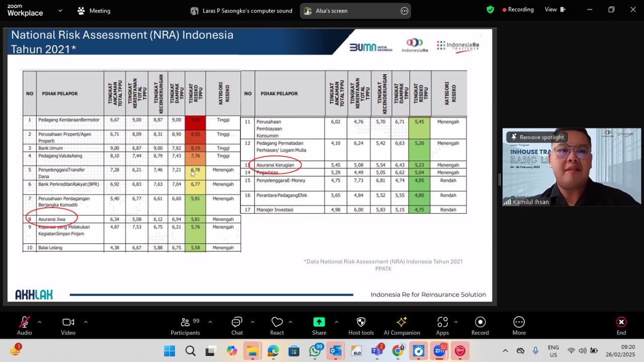Open Zoom Workplace dropdown chevron

point(60,11)
